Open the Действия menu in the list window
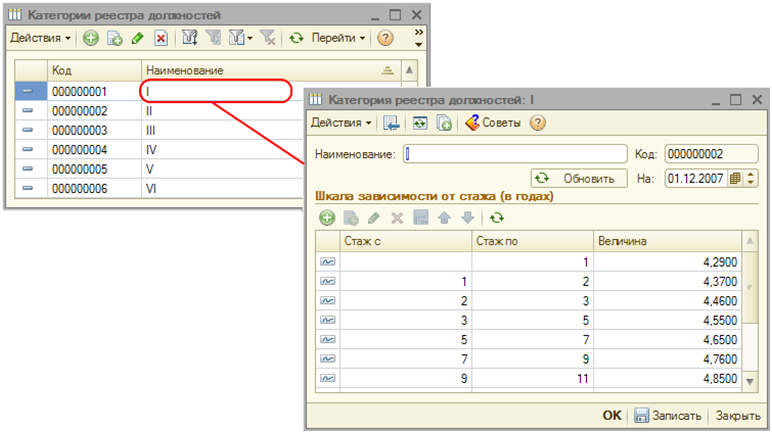The image size is (772, 433). coord(40,39)
